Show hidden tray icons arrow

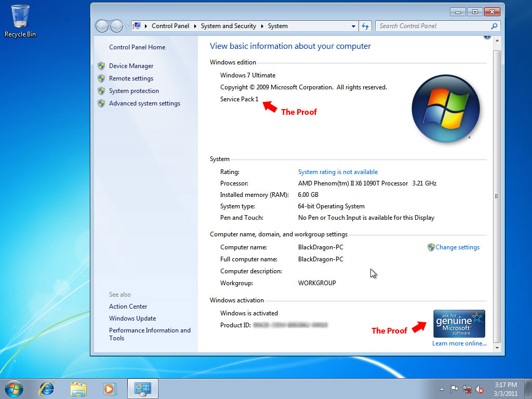[442, 389]
